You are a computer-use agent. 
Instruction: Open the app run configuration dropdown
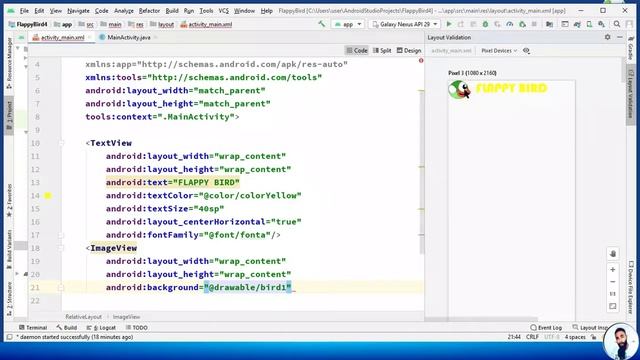(x=348, y=24)
